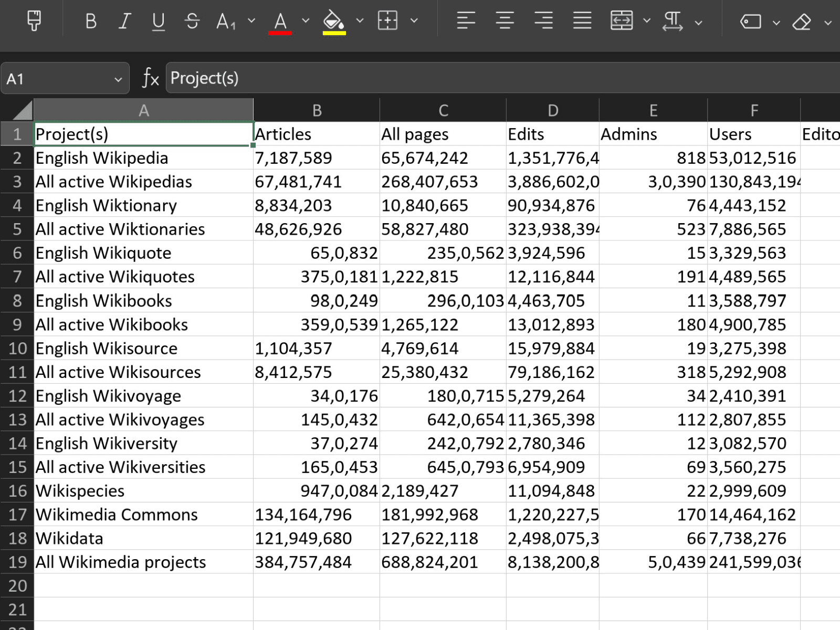Click the cell containing 53,012,516
This screenshot has height=630, width=840.
(754, 157)
